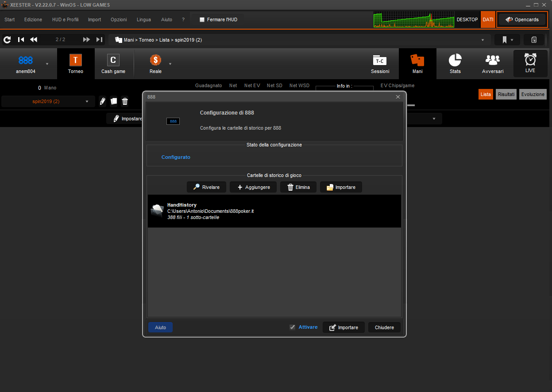Switch to DESKTOP mode

click(467, 19)
